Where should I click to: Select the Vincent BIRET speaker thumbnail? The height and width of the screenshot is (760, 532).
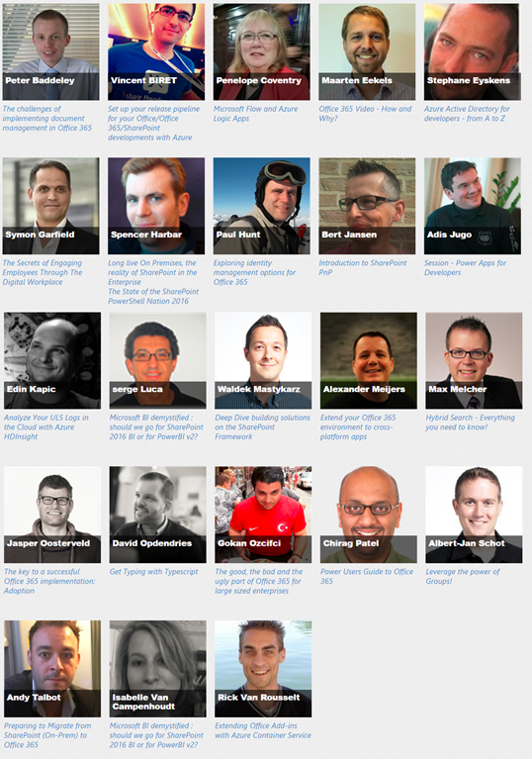coord(156,51)
